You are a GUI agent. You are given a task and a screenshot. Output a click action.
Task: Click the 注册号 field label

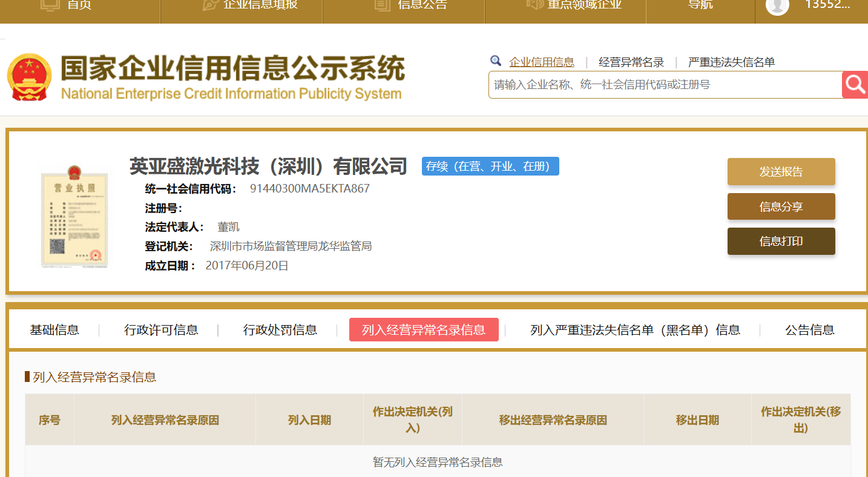[164, 208]
